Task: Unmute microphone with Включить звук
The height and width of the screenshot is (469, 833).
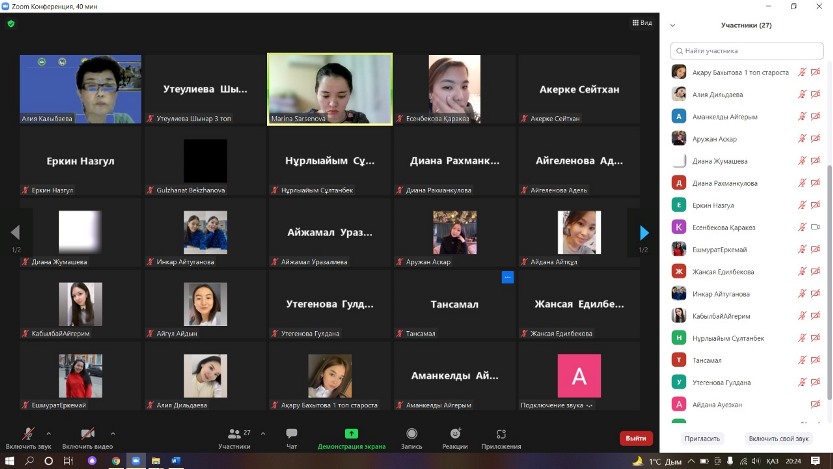Action: [x=27, y=436]
